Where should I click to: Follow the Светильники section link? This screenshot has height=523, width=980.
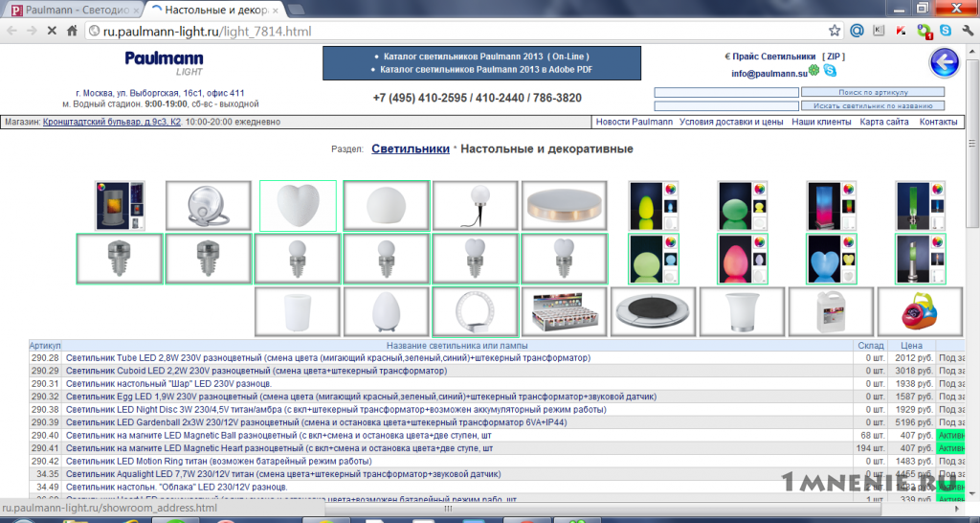[x=411, y=148]
